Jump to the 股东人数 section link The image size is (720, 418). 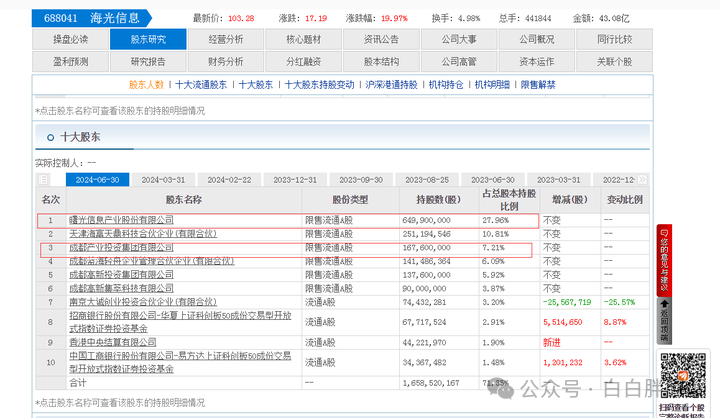click(x=146, y=85)
